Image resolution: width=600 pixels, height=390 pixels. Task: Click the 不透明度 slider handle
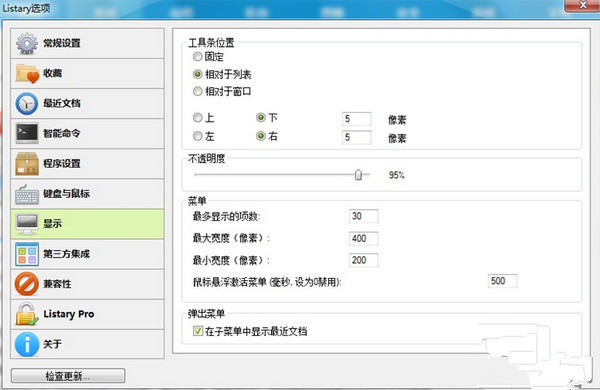(x=358, y=175)
